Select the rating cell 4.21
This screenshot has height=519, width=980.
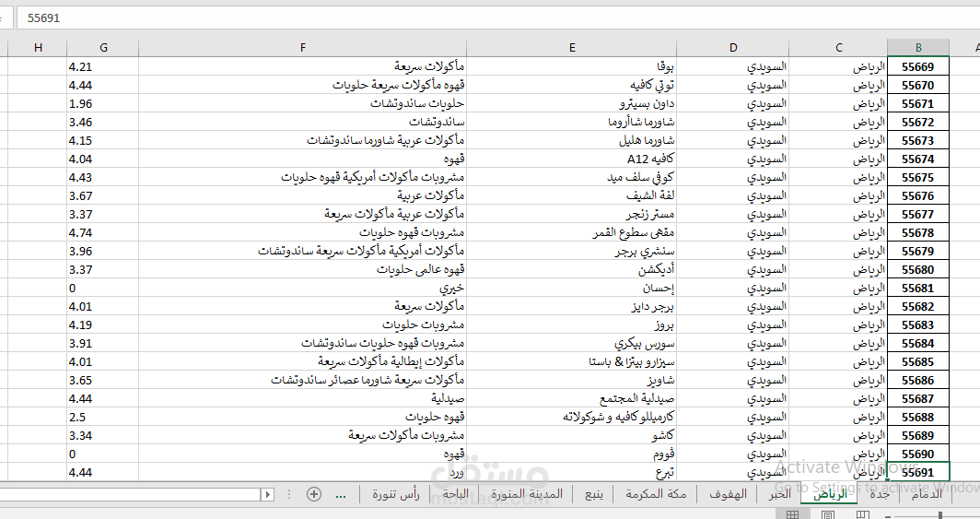(103, 67)
